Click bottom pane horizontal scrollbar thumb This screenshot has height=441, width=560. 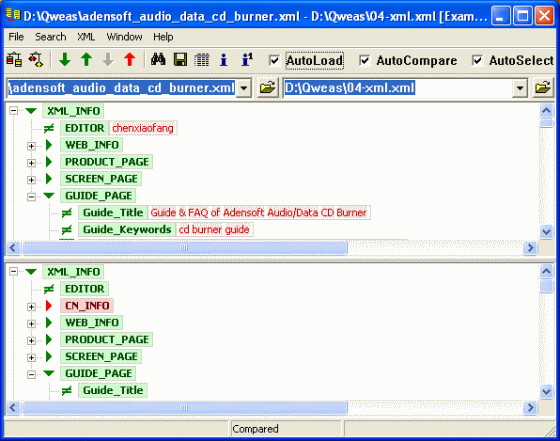(x=185, y=407)
